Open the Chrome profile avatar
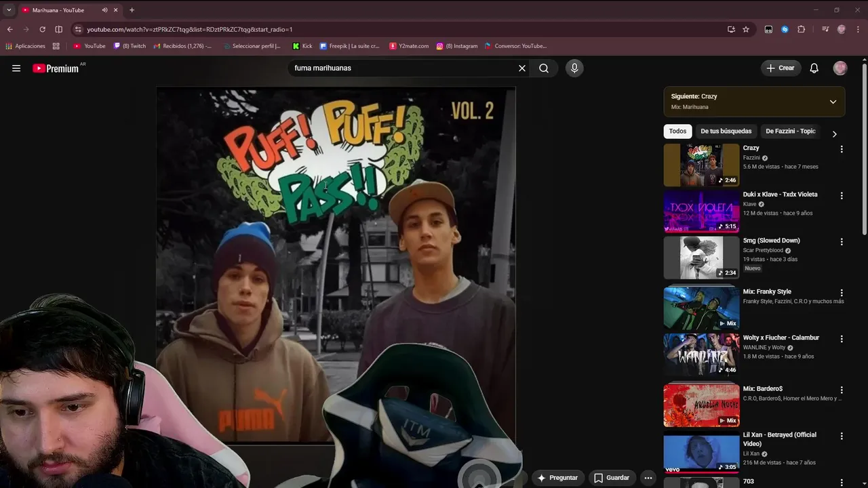The image size is (868, 488). point(842,29)
